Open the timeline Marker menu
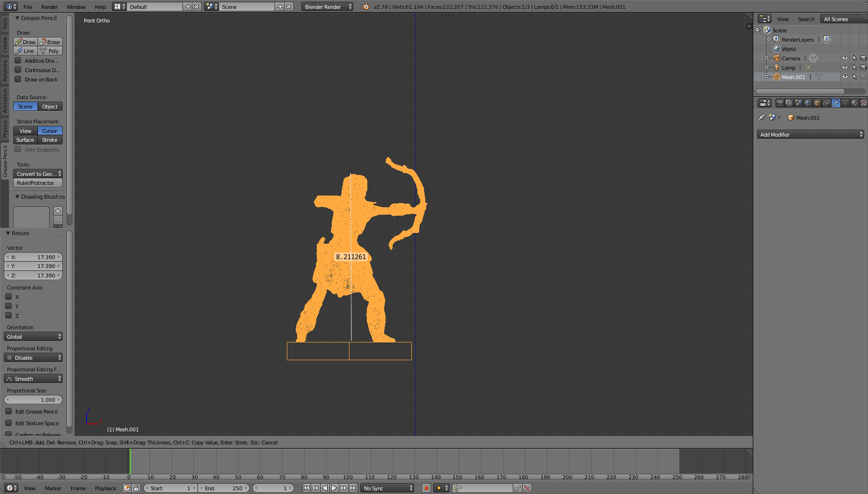This screenshot has width=868, height=494. click(53, 488)
